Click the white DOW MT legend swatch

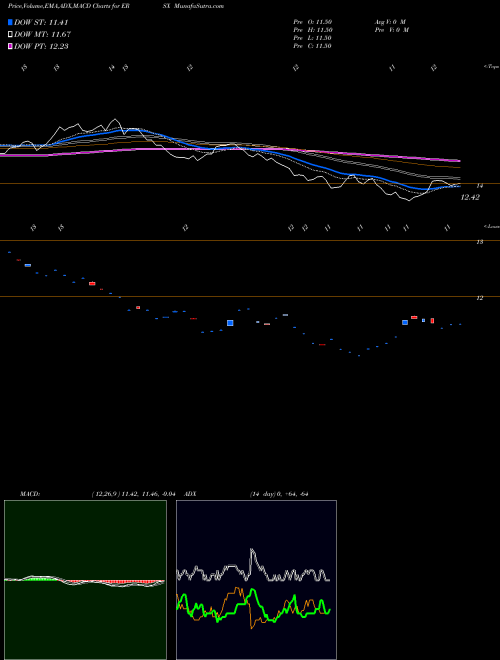coord(10,35)
